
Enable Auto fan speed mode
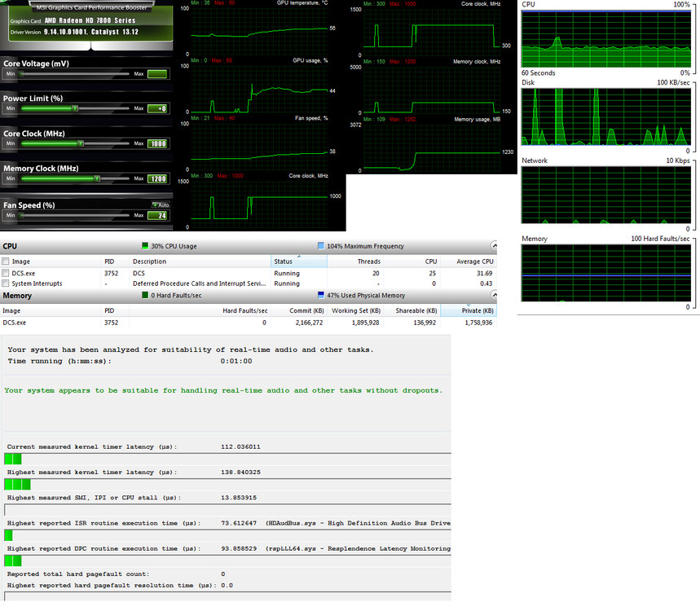coord(161,204)
